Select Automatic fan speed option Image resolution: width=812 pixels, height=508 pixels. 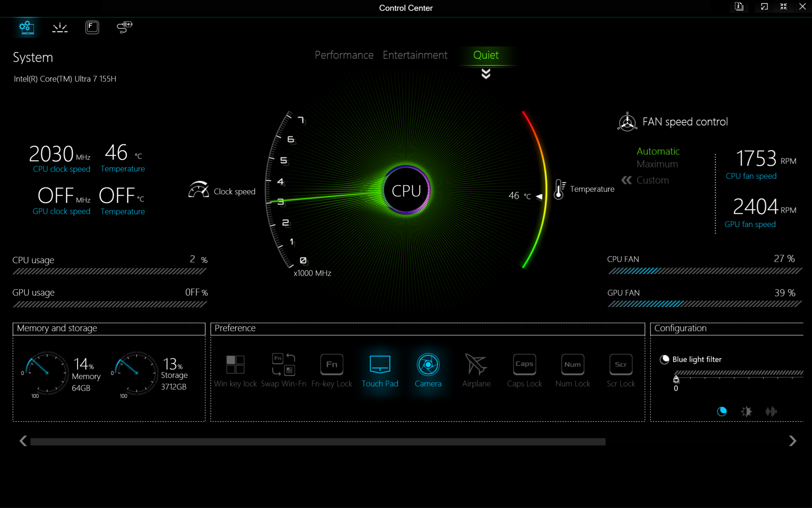click(x=658, y=151)
